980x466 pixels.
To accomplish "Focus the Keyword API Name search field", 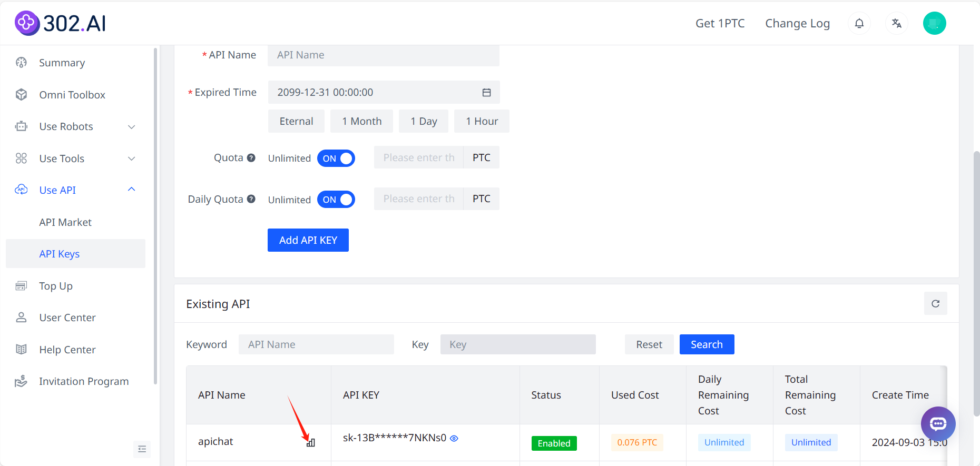I will pos(316,344).
